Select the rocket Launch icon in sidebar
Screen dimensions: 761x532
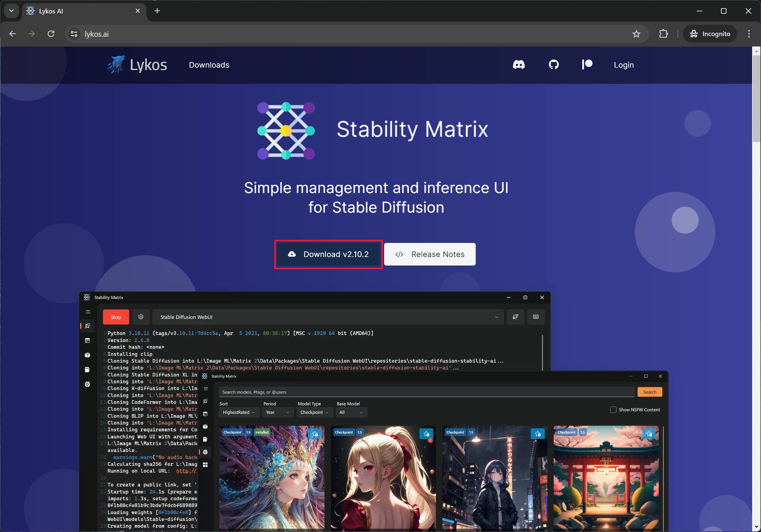[87, 326]
